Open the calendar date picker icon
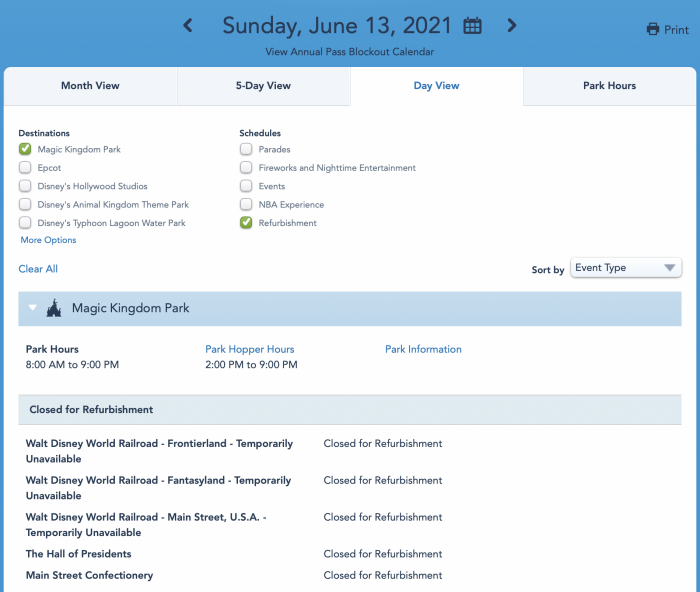This screenshot has height=592, width=700. coord(472,25)
